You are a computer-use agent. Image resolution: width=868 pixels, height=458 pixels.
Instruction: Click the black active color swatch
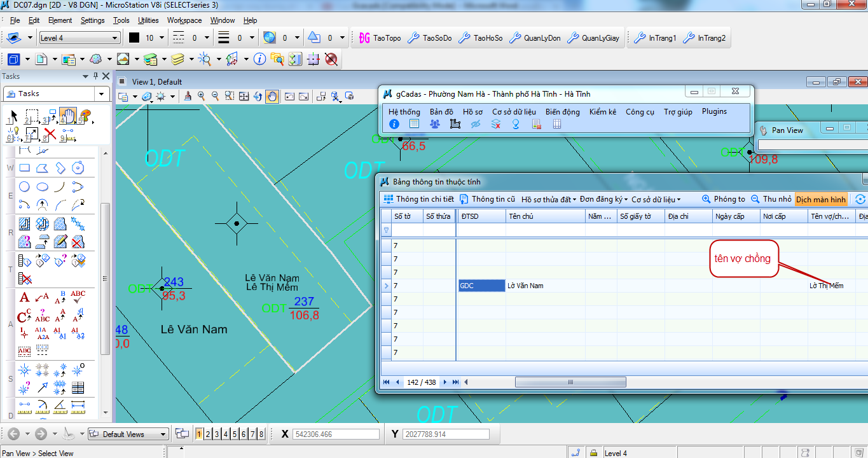pyautogui.click(x=134, y=38)
